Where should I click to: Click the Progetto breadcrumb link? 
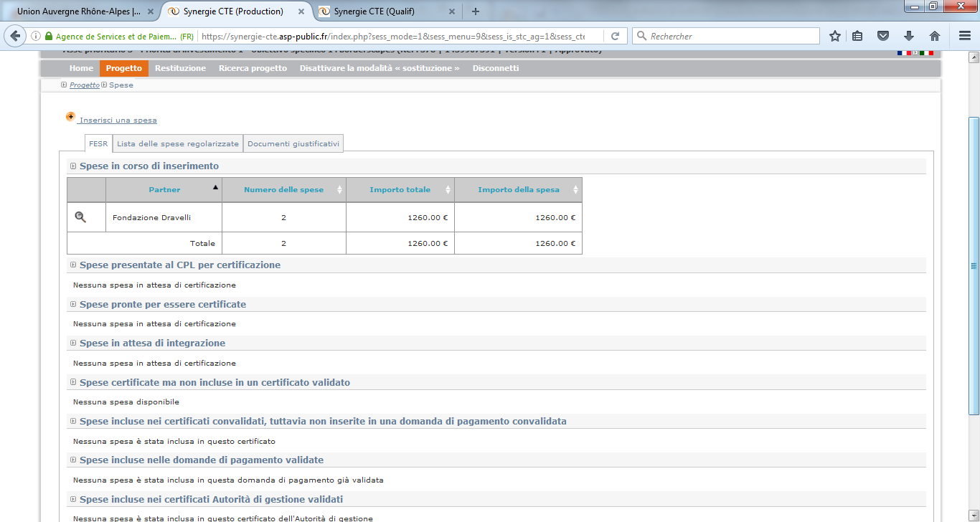(85, 85)
